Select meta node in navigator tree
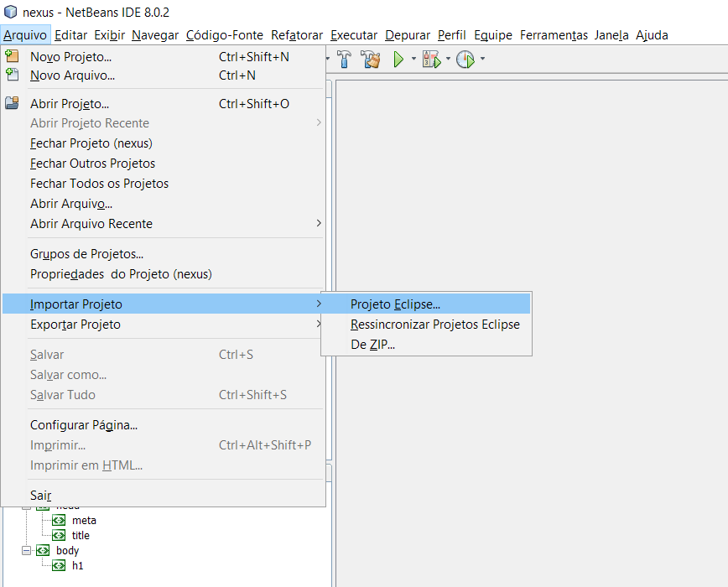 click(x=84, y=520)
